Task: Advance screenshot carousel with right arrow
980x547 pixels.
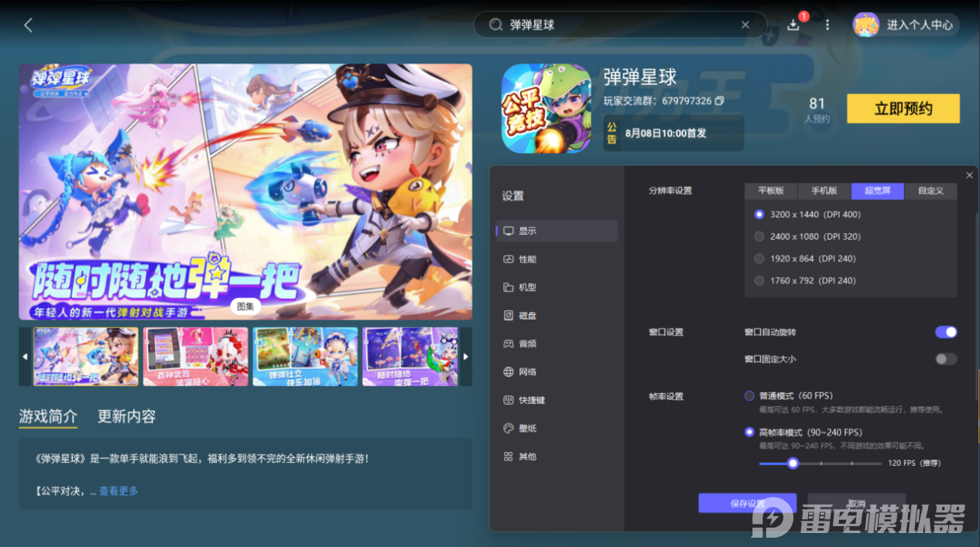Action: coord(466,357)
